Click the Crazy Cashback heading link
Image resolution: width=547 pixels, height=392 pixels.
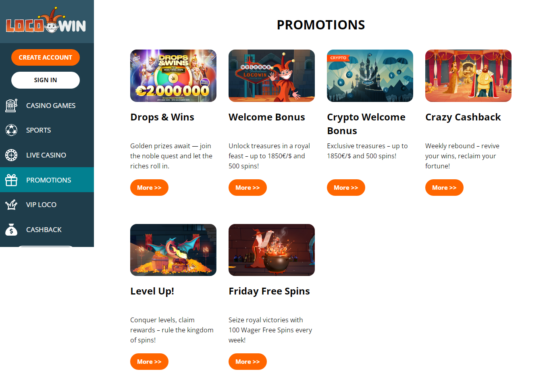tap(463, 117)
